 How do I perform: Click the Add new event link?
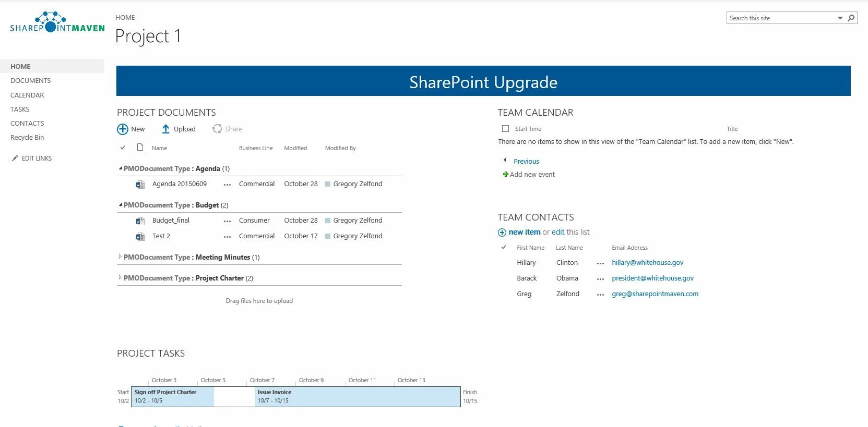[532, 175]
